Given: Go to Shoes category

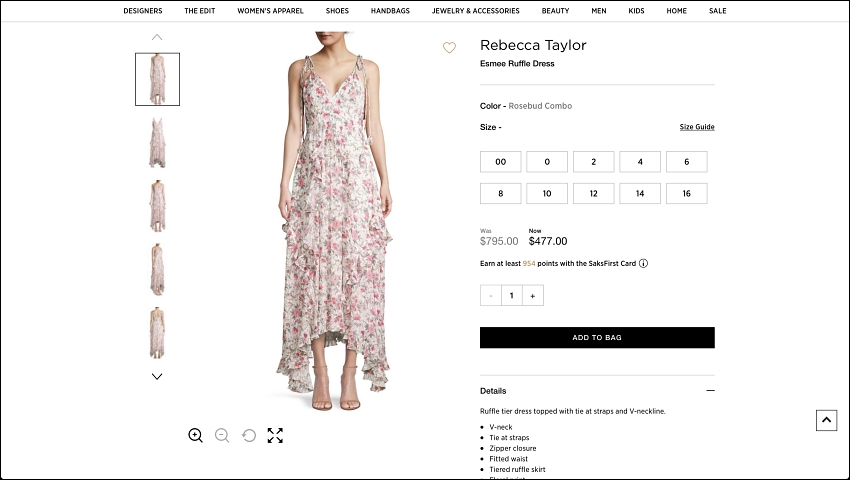Looking at the screenshot, I should (x=337, y=11).
